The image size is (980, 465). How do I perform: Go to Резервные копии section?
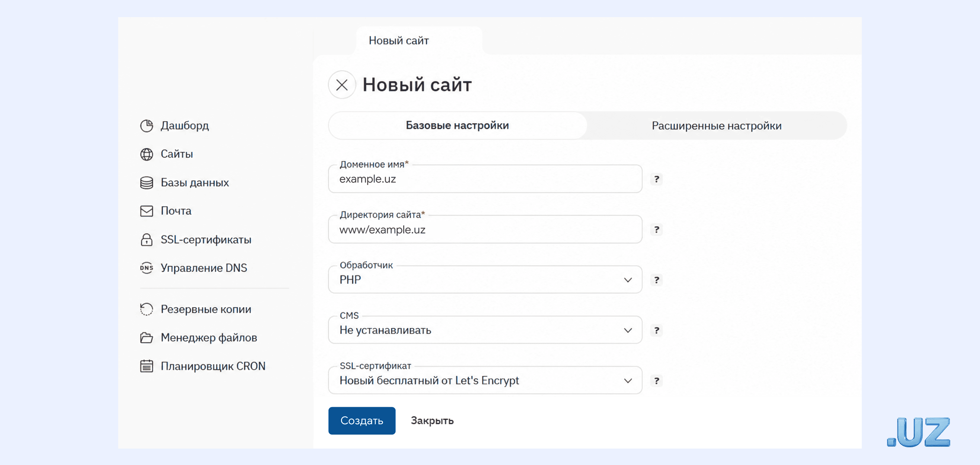point(206,309)
